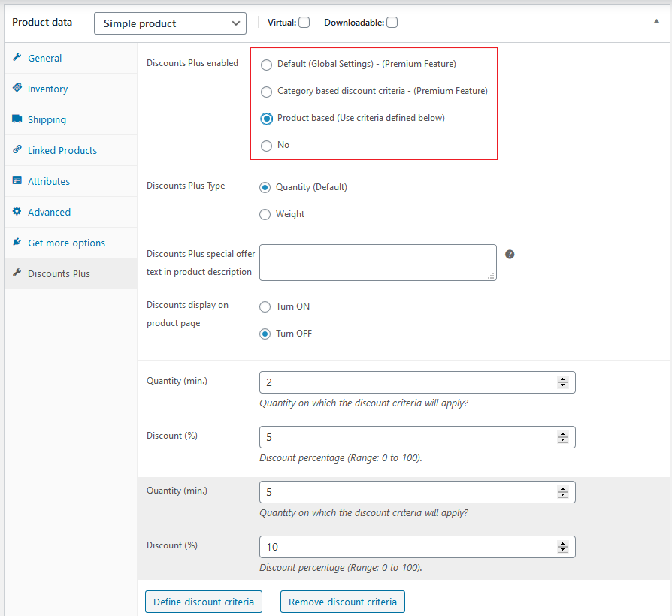This screenshot has width=672, height=616.
Task: Open the Get more options tab
Action: pos(71,243)
